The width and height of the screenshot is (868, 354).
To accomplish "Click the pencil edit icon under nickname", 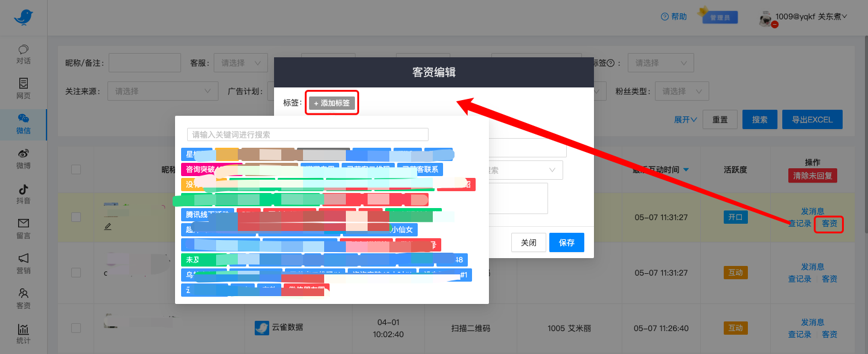I will (108, 226).
